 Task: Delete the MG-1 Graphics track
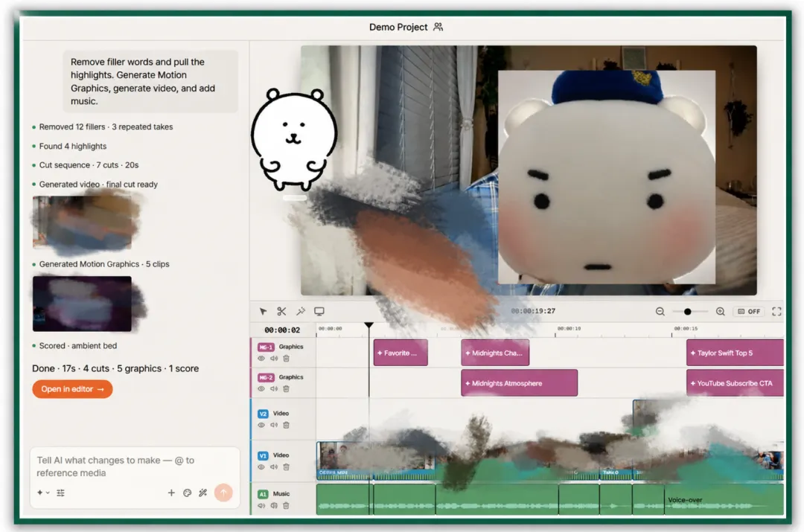point(286,358)
